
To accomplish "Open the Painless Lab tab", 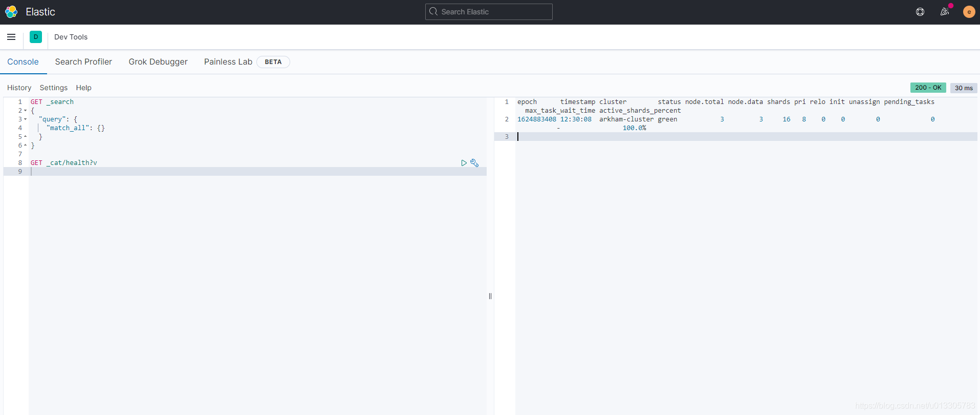I will (228, 61).
